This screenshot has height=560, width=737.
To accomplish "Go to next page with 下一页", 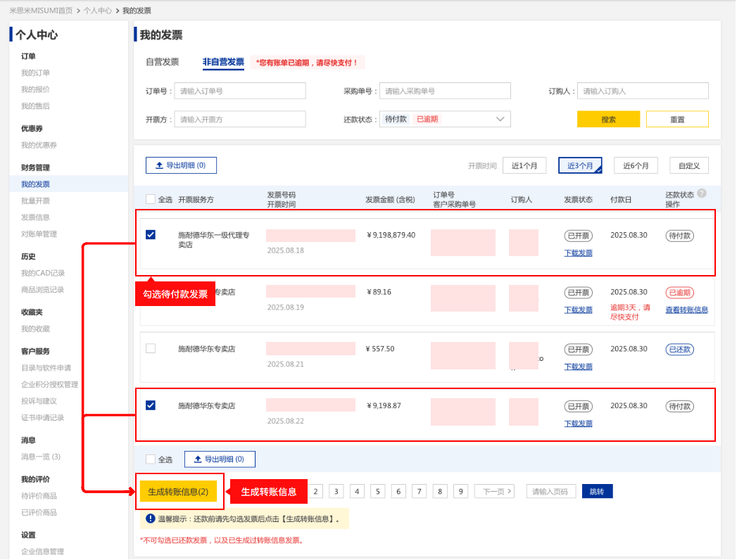I will [493, 491].
